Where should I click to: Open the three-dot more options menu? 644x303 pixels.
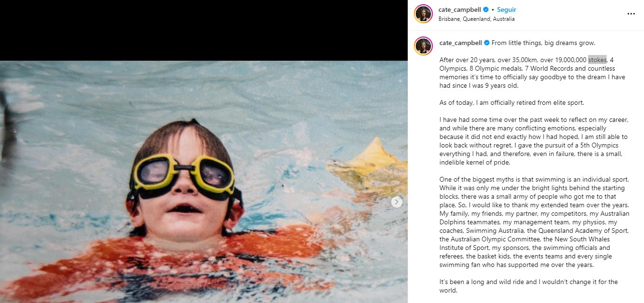(x=631, y=14)
